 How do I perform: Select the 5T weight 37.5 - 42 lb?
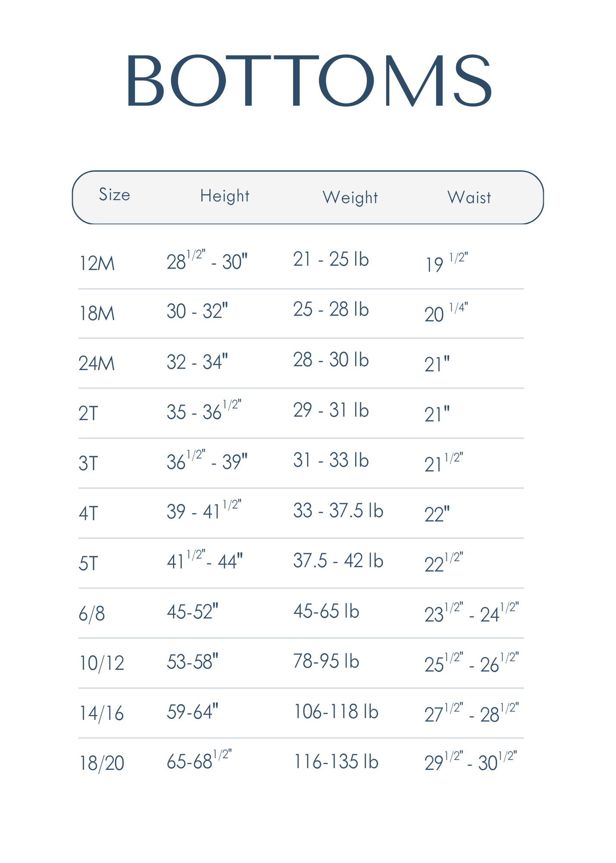pyautogui.click(x=338, y=561)
